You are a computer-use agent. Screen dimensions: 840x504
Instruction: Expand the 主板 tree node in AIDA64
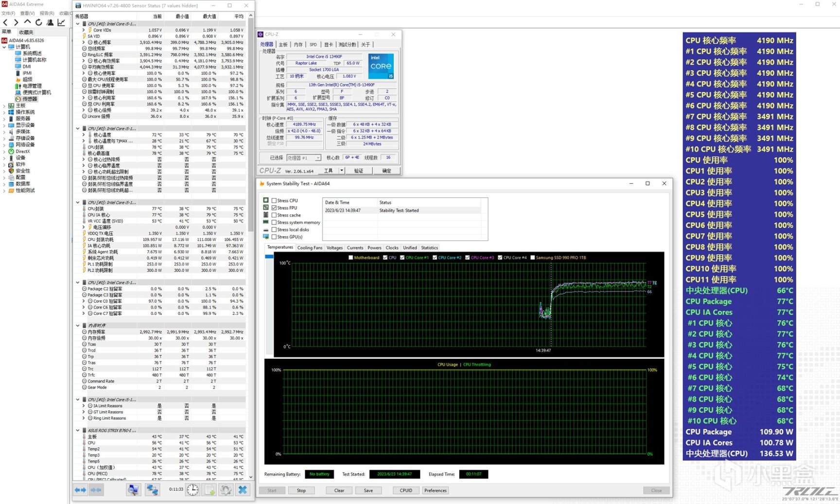[x=4, y=105]
